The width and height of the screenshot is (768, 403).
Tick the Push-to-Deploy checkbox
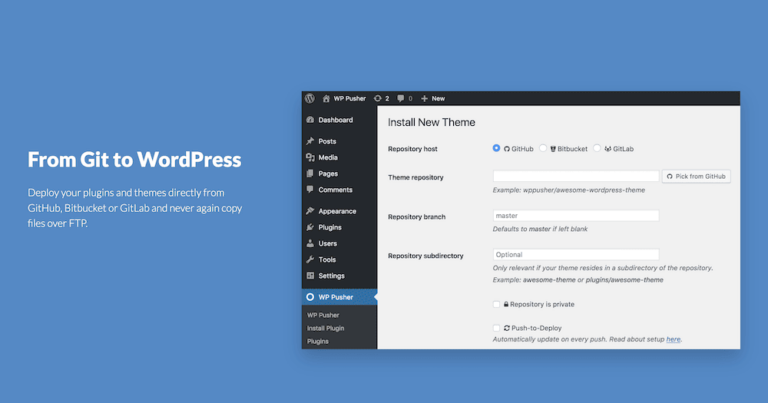497,327
